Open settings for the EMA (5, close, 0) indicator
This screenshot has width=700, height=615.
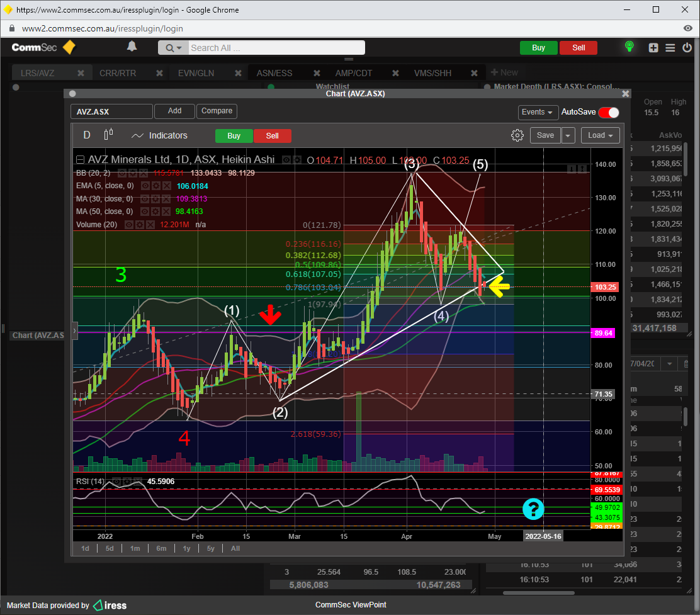coord(156,186)
